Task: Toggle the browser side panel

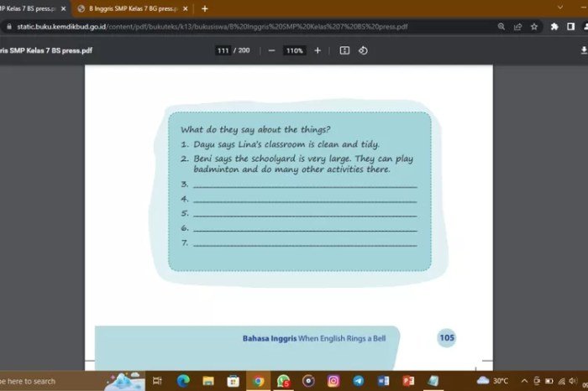Action: click(570, 27)
